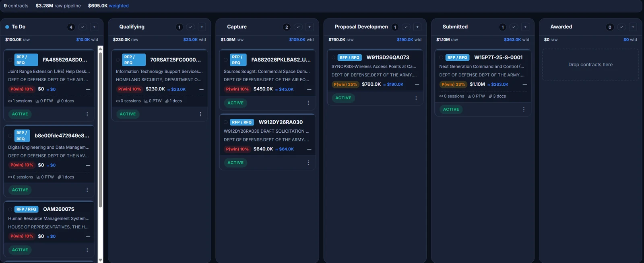Open three-dot menu on FA882026PKLBAS2 card
The height and width of the screenshot is (263, 644).
(308, 103)
